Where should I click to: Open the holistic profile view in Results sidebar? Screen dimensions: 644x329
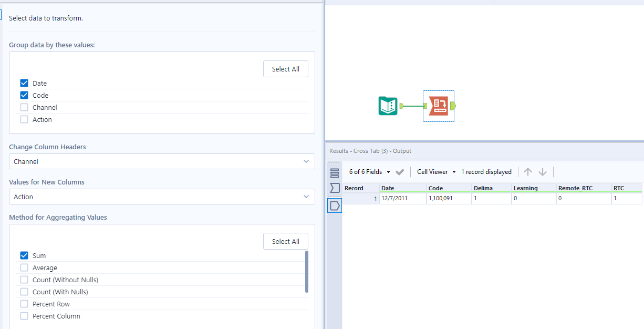coord(335,205)
